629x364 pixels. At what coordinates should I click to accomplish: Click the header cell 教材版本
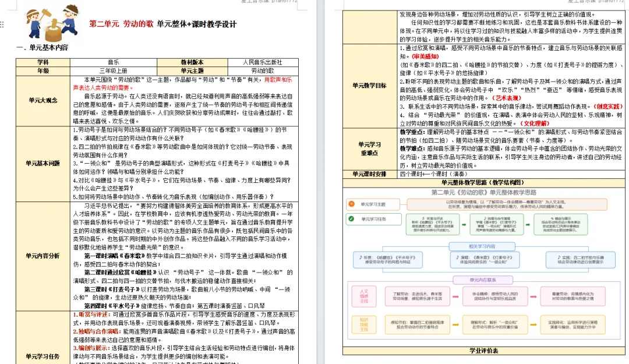pos(192,62)
